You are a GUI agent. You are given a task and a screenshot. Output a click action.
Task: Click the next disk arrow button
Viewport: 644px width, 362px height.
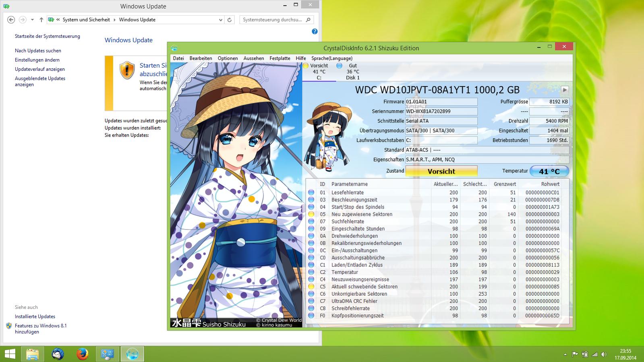point(565,90)
